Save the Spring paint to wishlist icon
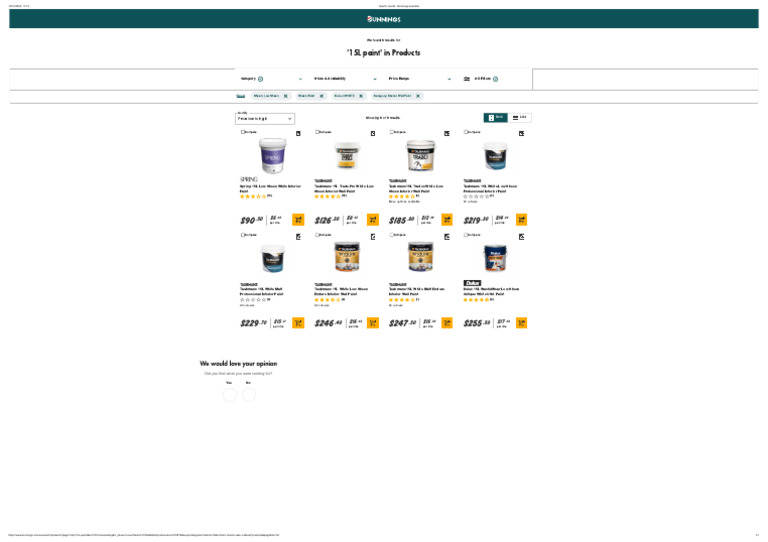Image resolution: width=768 pixels, height=542 pixels. (298, 133)
